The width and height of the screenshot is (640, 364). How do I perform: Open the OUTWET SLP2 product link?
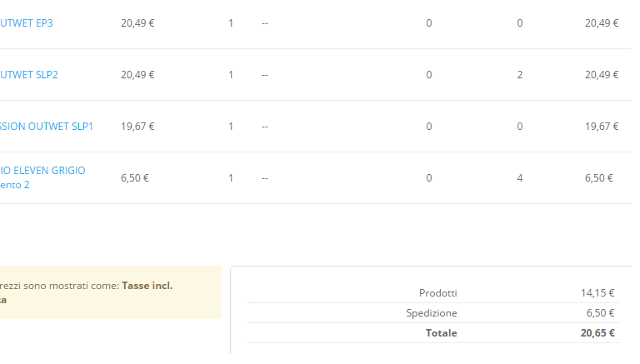(x=29, y=75)
